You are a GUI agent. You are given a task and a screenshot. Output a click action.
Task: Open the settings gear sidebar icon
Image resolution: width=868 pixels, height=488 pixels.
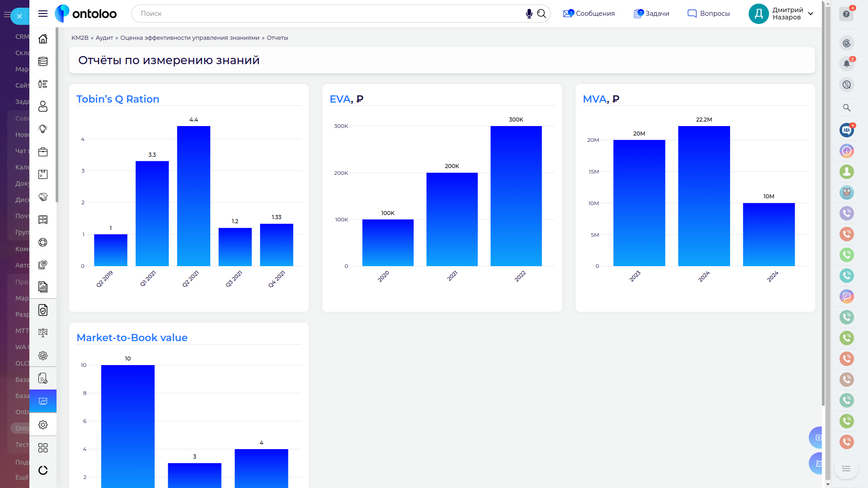point(43,425)
